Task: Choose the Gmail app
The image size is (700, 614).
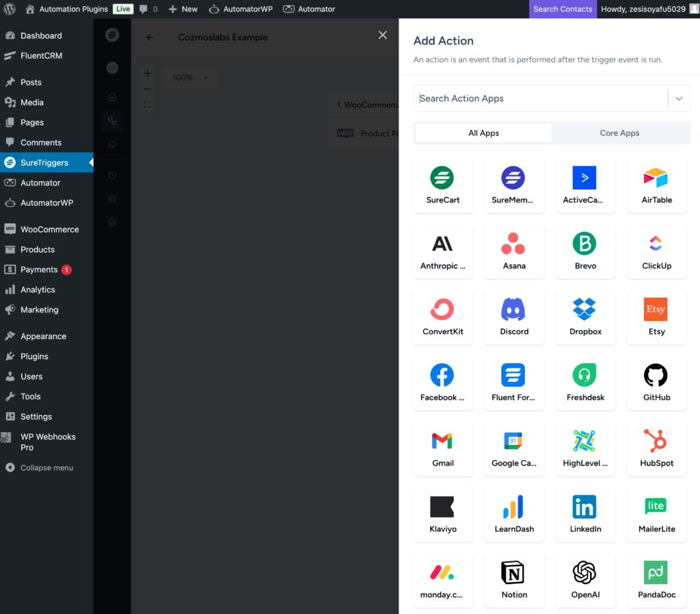Action: click(x=442, y=449)
